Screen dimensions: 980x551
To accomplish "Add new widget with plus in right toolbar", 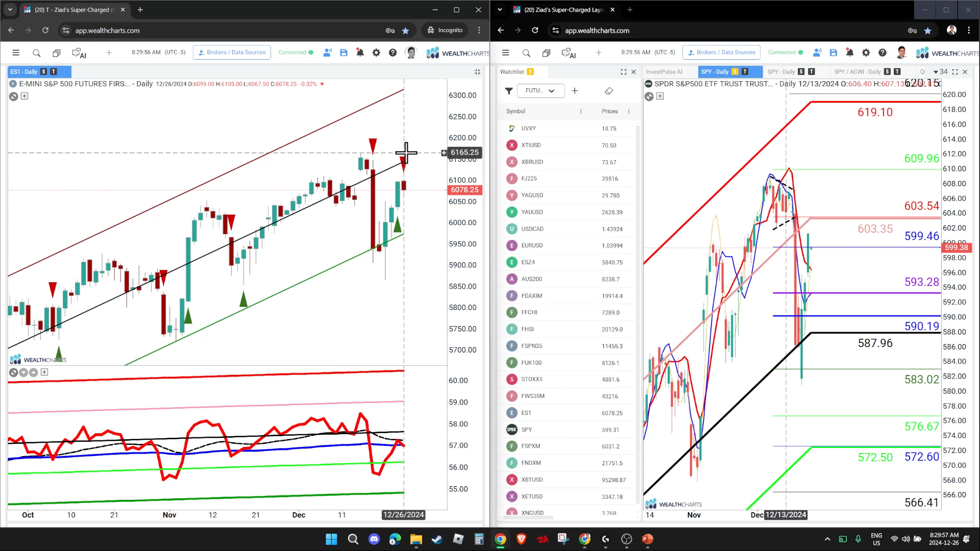I will click(x=599, y=53).
